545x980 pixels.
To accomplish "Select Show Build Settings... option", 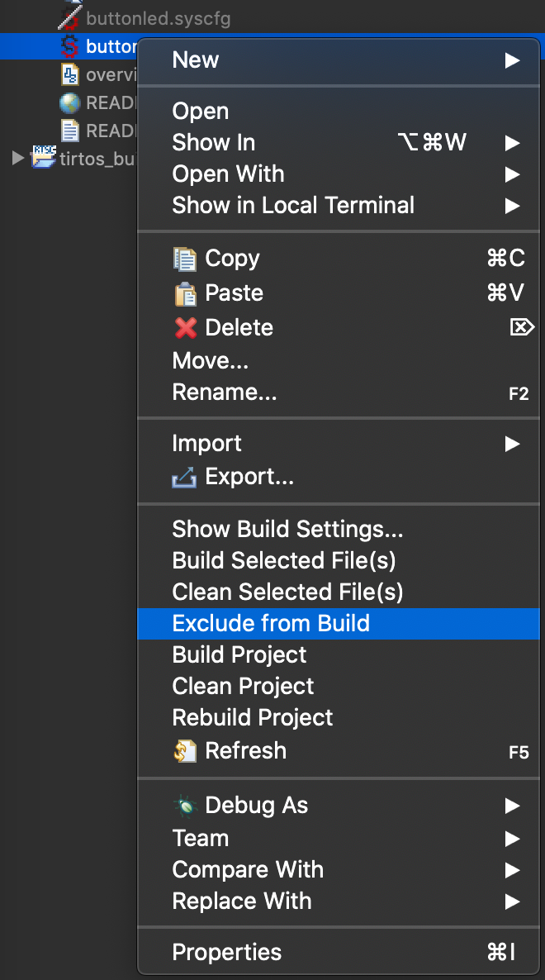I will point(287,529).
